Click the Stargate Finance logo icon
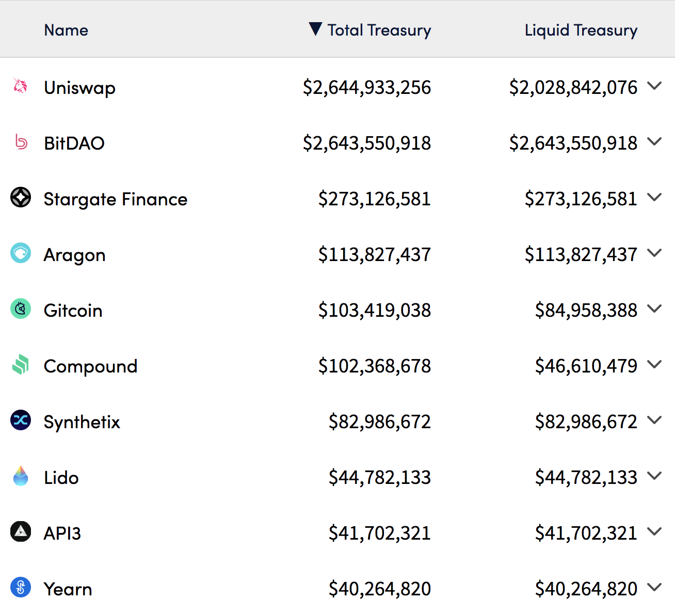 (21, 198)
